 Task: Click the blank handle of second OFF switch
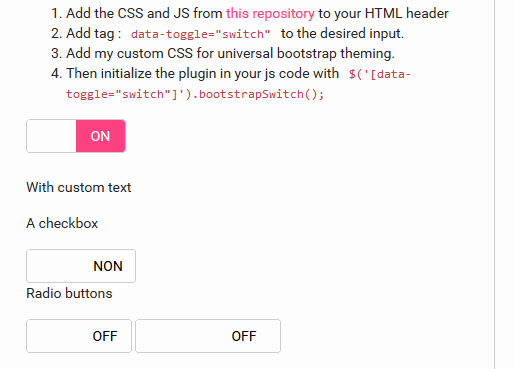(172, 336)
